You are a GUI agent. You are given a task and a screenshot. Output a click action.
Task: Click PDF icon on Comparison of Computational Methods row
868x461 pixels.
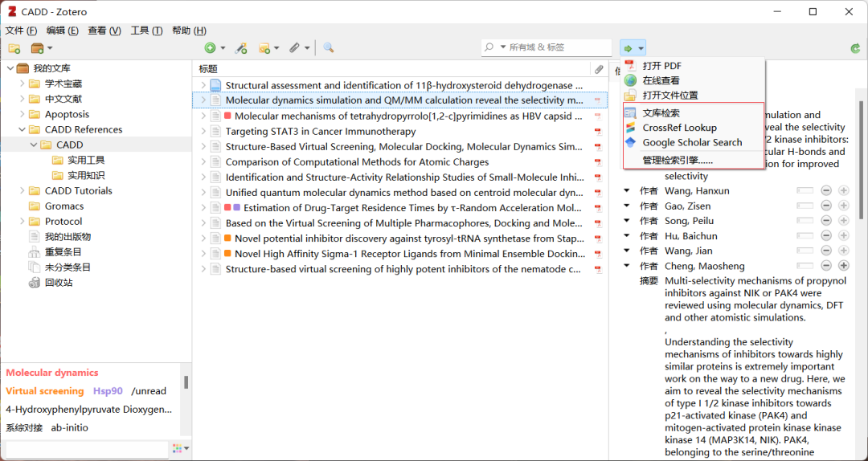pyautogui.click(x=598, y=162)
